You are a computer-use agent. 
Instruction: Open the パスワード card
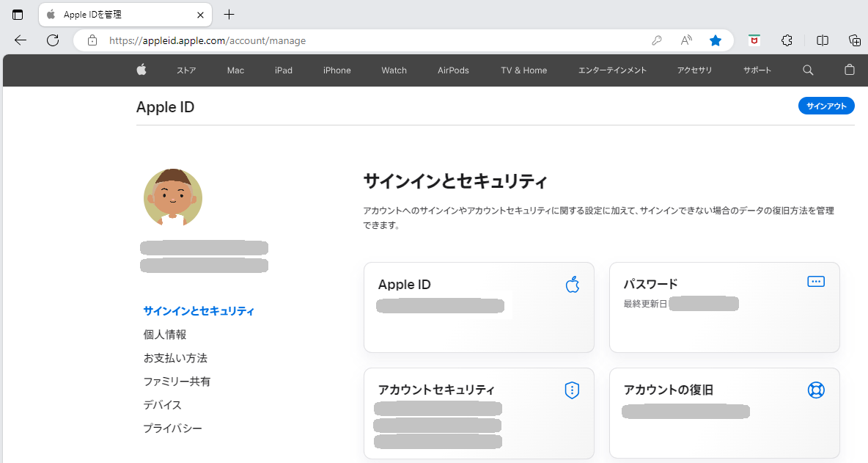tap(724, 307)
